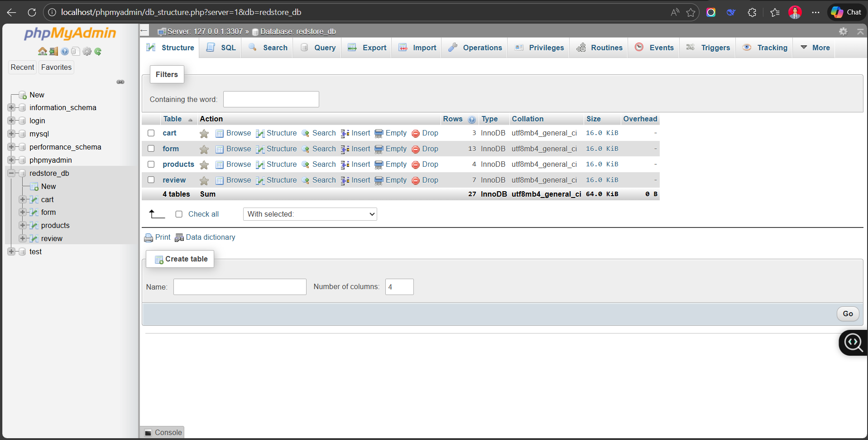This screenshot has width=868, height=440.
Task: Click the Containing the word filter field
Action: click(x=271, y=99)
